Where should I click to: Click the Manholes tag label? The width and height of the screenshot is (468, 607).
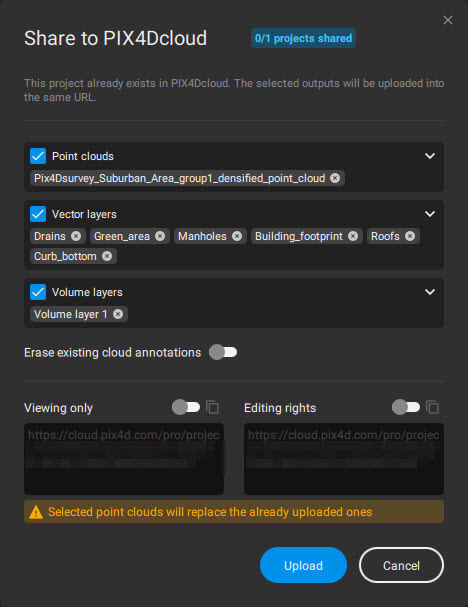point(202,236)
